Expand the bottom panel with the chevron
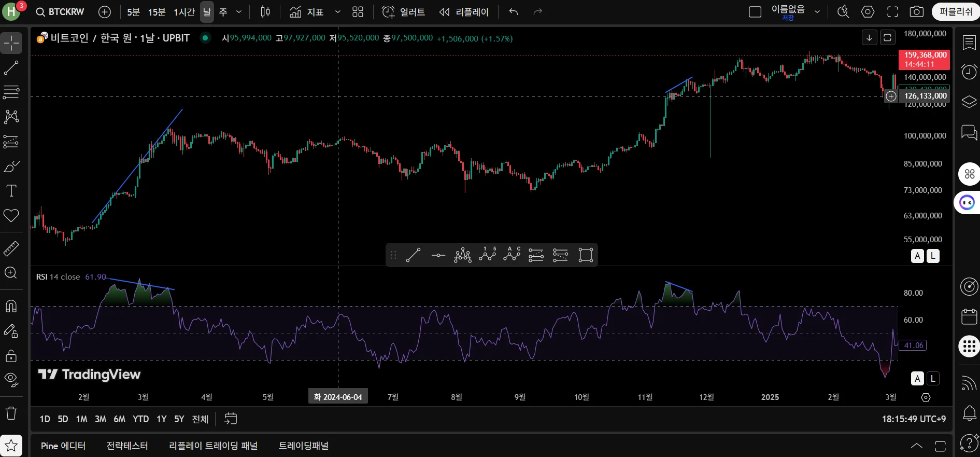The width and height of the screenshot is (980, 457). click(x=917, y=446)
